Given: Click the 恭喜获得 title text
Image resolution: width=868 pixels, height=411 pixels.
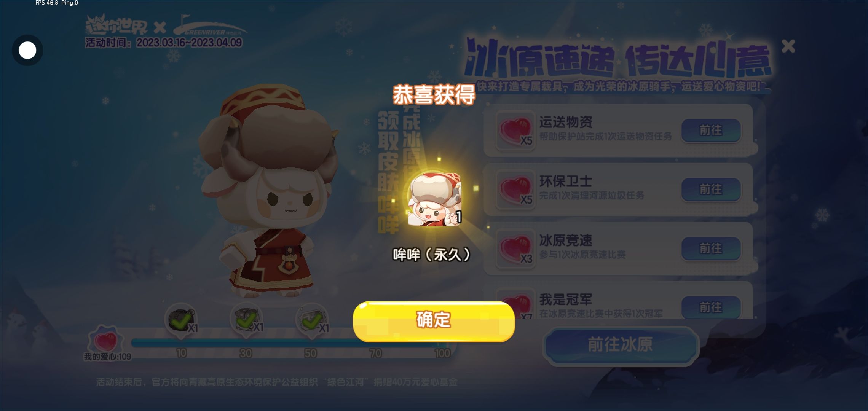Looking at the screenshot, I should click(434, 94).
